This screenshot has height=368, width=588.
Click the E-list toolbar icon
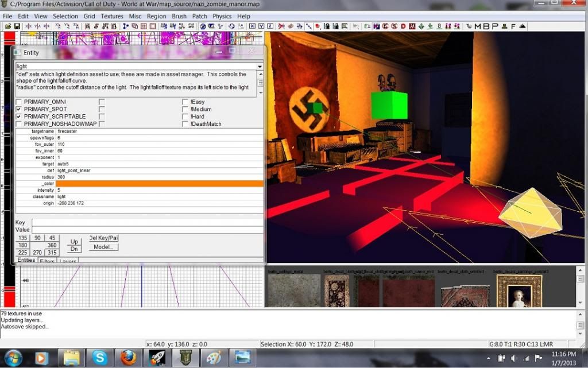[x=367, y=26]
